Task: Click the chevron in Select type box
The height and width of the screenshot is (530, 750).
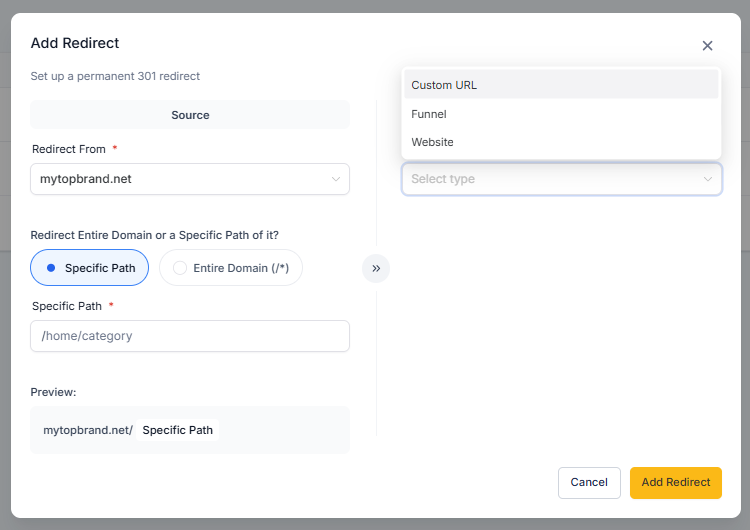Action: point(708,180)
